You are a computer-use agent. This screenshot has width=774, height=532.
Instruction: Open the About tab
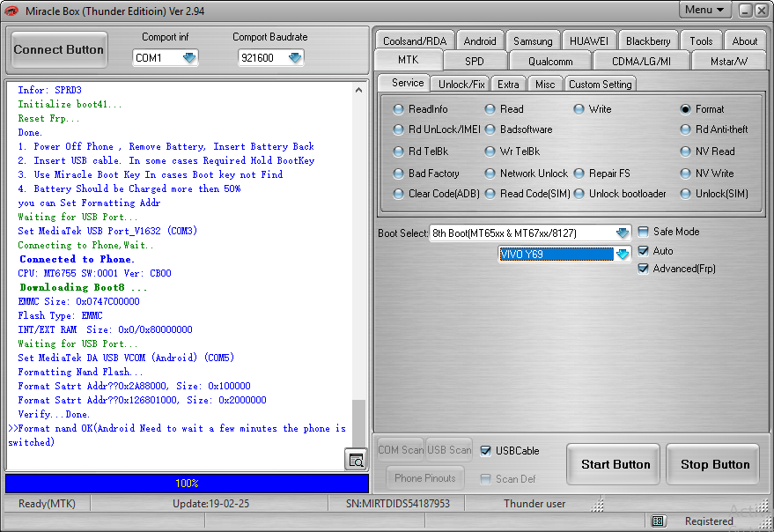744,41
